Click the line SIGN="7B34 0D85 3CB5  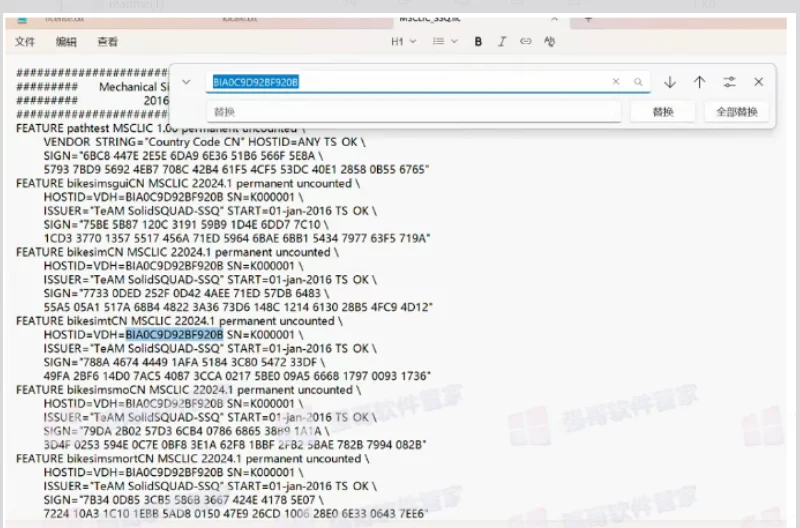click(x=183, y=500)
